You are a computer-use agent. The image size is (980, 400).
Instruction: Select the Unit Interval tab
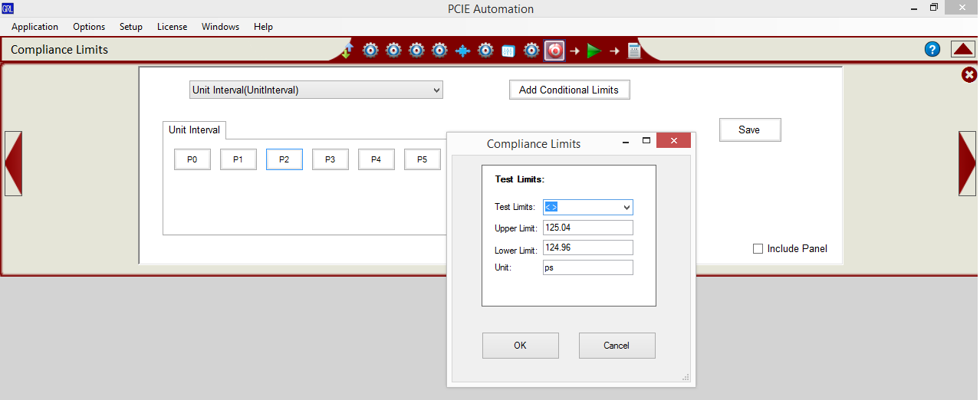[194, 130]
